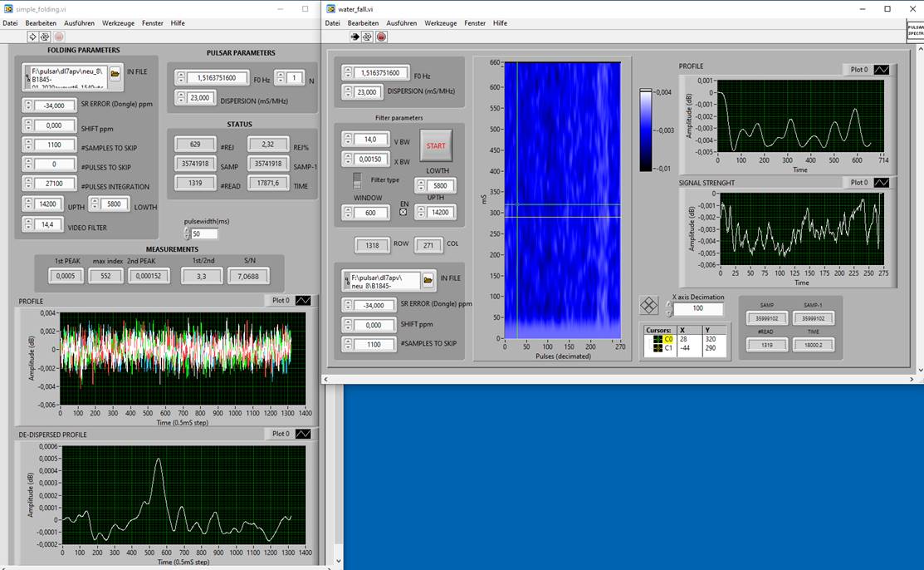
Task: Click stepper on #SAMPLES TO SKIP in folding
Action: point(28,145)
